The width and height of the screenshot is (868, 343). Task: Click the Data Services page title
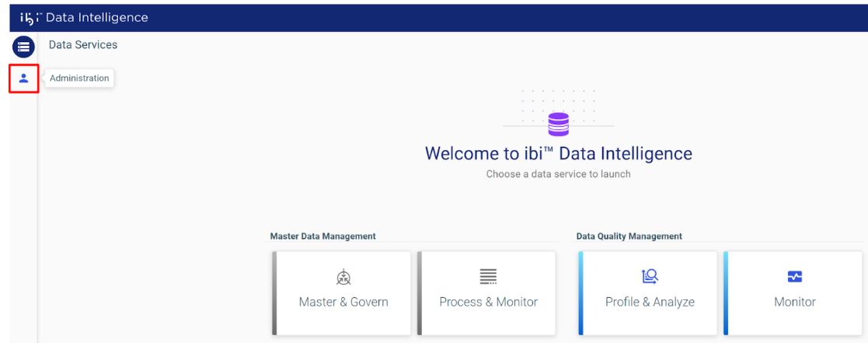point(83,45)
